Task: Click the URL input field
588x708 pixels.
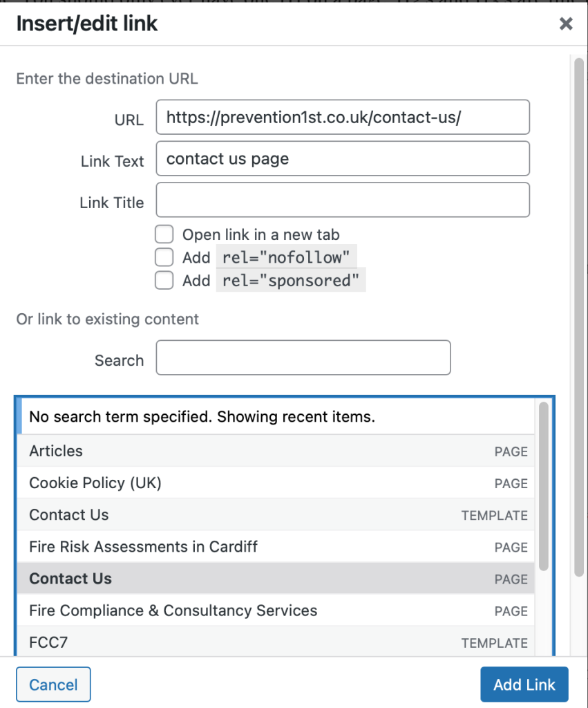Action: 343,117
